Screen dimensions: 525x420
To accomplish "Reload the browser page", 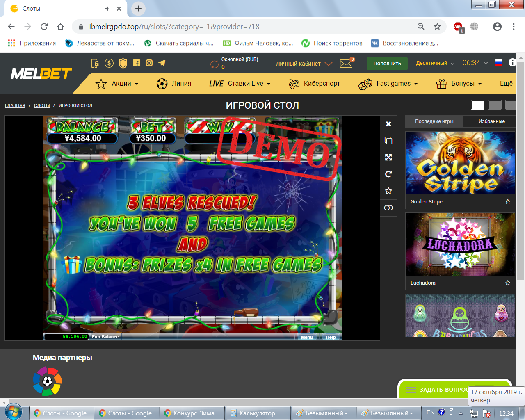I will tap(44, 27).
